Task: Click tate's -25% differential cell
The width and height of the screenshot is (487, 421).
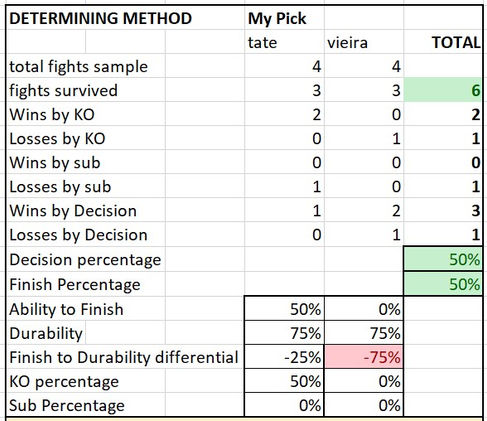Action: pyautogui.click(x=284, y=357)
